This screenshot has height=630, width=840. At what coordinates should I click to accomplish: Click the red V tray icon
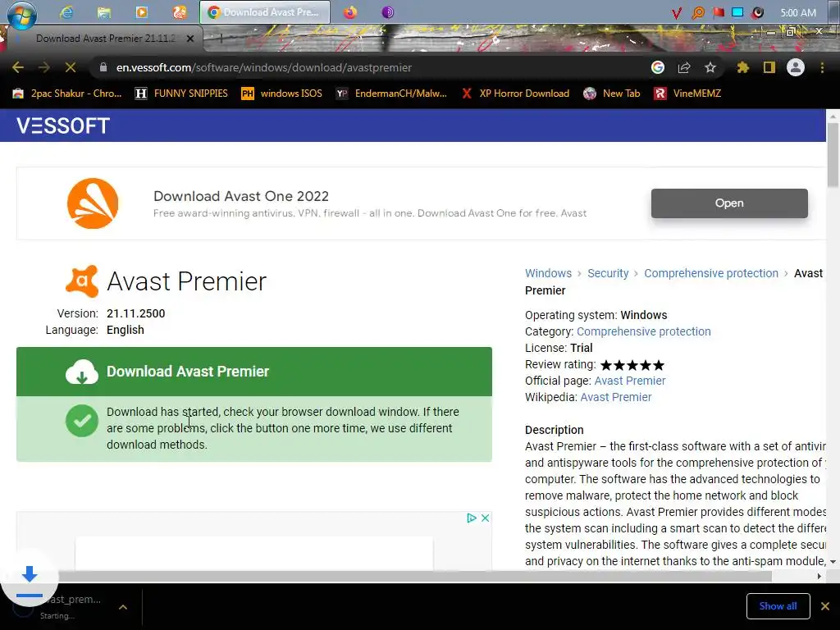coord(677,12)
